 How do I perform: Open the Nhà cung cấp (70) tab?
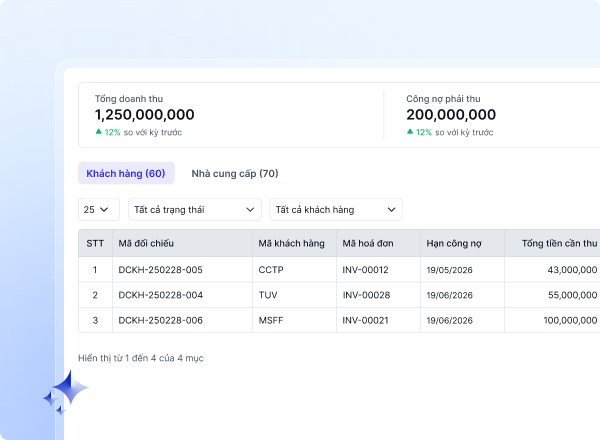coord(235,173)
